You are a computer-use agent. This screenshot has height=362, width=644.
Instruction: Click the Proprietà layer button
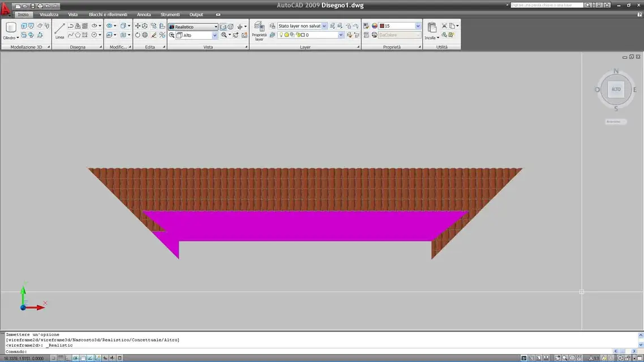[259, 31]
